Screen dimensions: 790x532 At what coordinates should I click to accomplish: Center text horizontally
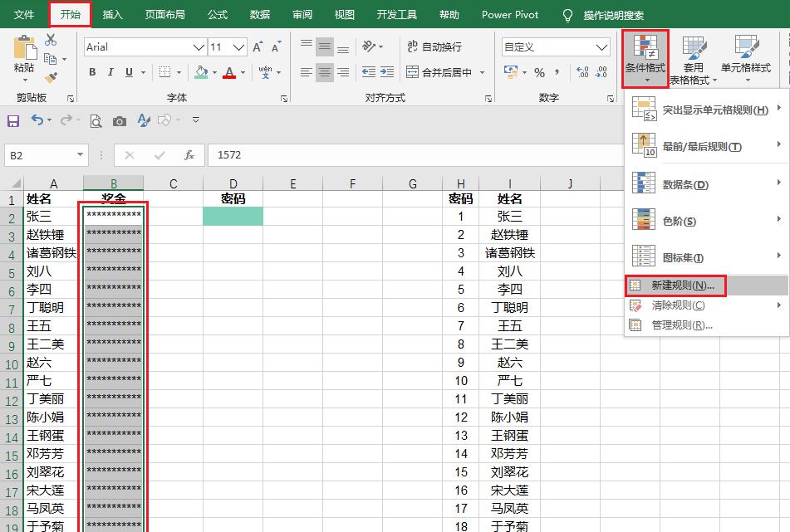(x=325, y=72)
